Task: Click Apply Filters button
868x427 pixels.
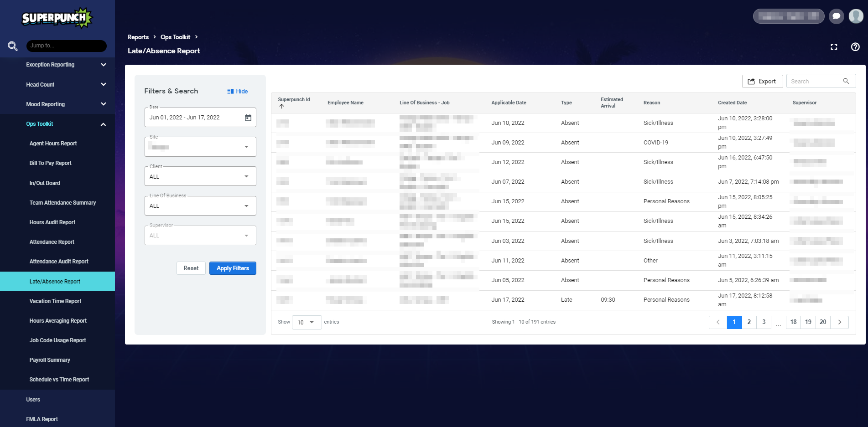Action: pyautogui.click(x=233, y=268)
